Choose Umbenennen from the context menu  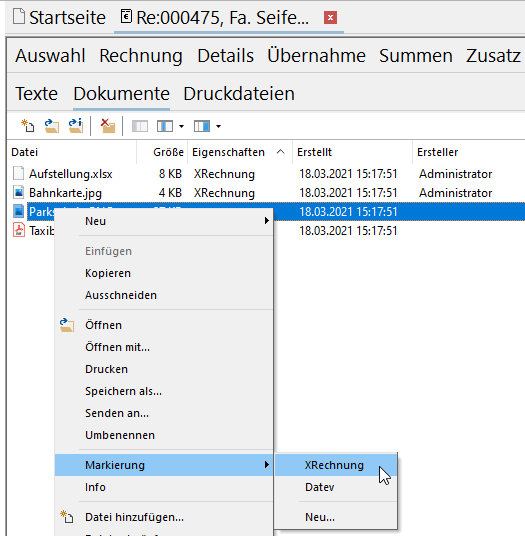click(164, 435)
